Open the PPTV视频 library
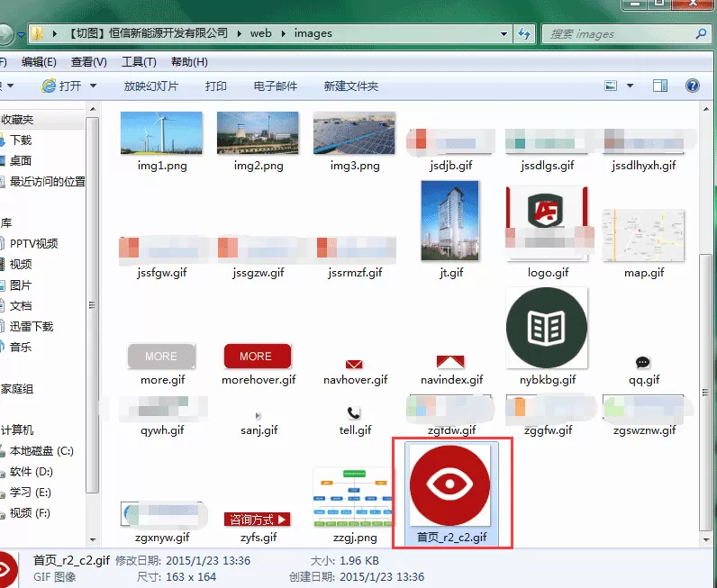The height and width of the screenshot is (588, 717). click(x=33, y=243)
